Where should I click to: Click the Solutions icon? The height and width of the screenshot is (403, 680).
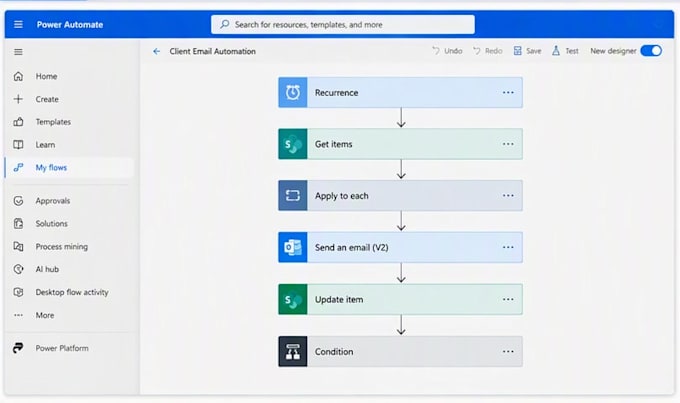coord(18,223)
